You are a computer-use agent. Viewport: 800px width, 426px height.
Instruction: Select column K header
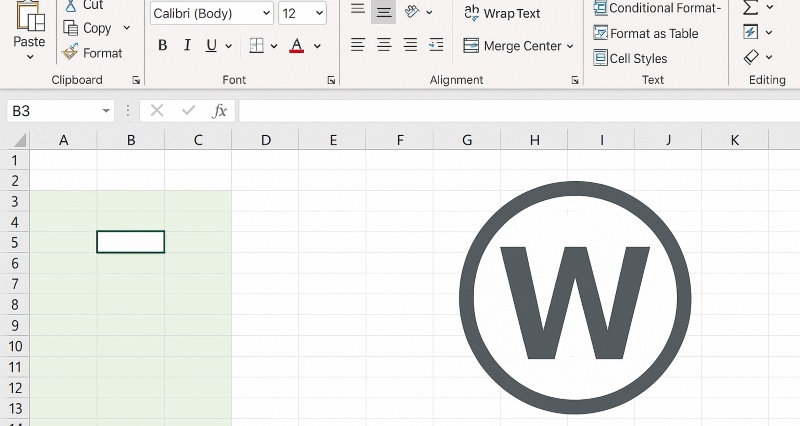tap(735, 140)
